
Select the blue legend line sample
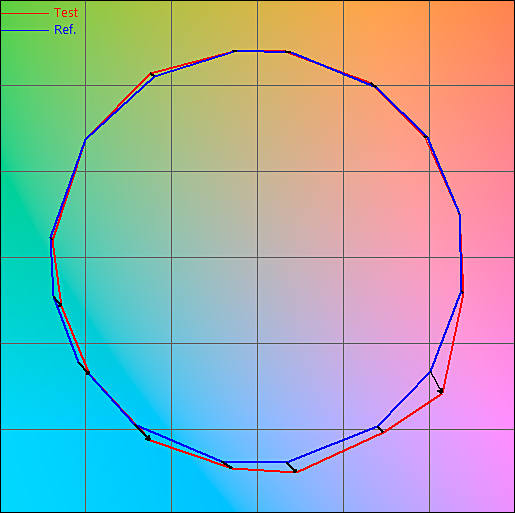(25, 31)
